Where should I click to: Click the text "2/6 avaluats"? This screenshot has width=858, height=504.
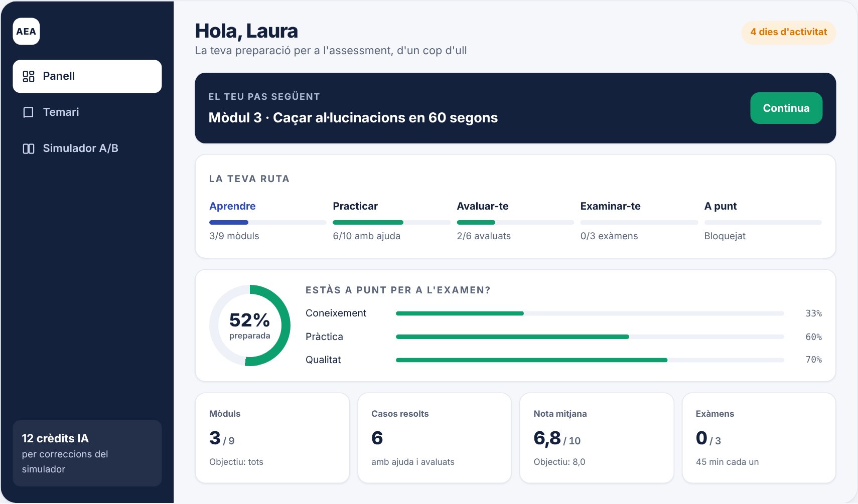484,236
